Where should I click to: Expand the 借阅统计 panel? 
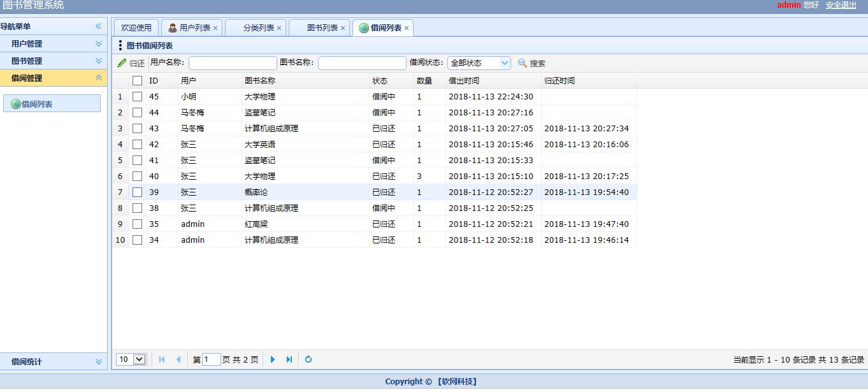point(98,361)
